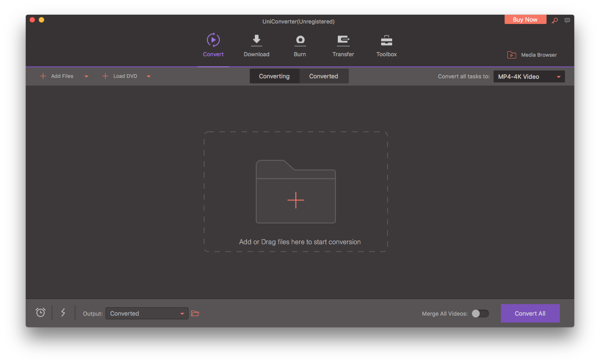Open the MP4-4K Video format dropdown
This screenshot has width=600, height=364.
click(529, 76)
